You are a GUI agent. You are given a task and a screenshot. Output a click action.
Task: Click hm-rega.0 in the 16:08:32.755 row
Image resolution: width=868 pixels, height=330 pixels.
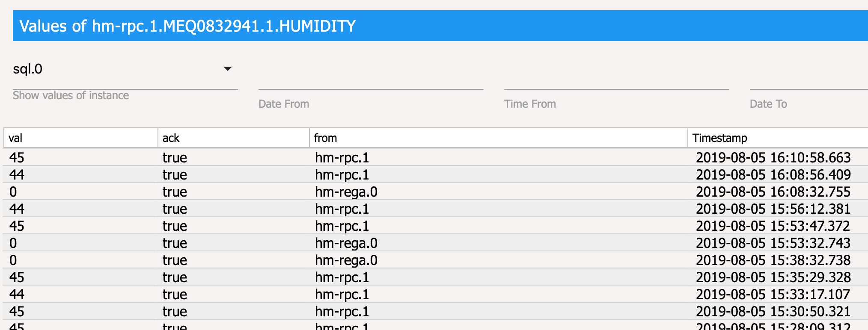346,192
